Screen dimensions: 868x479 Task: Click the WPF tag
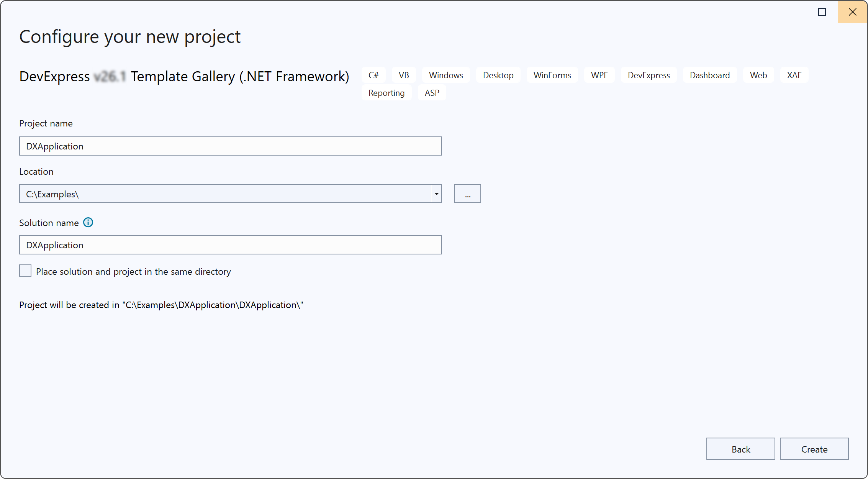point(599,75)
